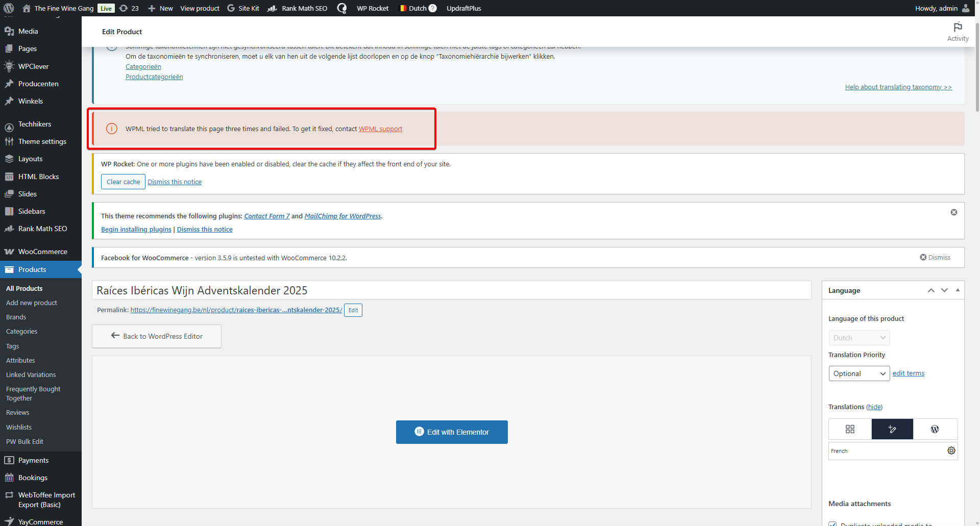Open the Bookings calendar icon

(9, 478)
